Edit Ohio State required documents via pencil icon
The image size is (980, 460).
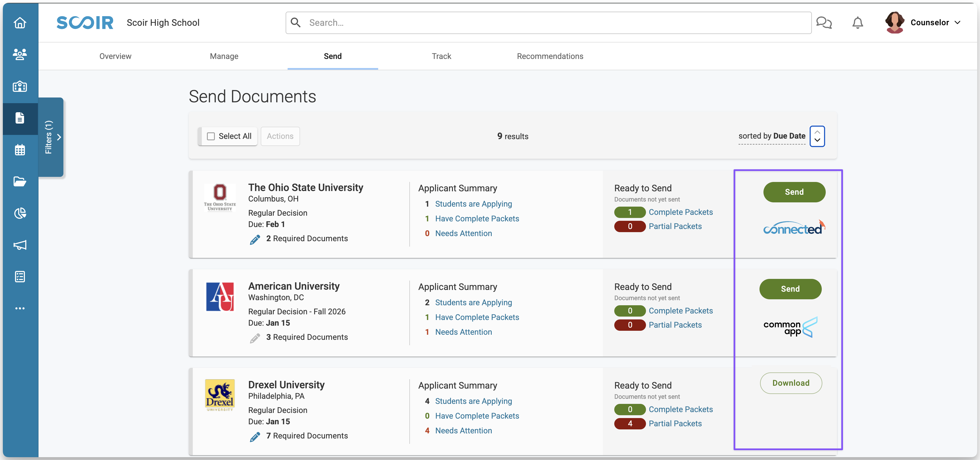click(255, 239)
